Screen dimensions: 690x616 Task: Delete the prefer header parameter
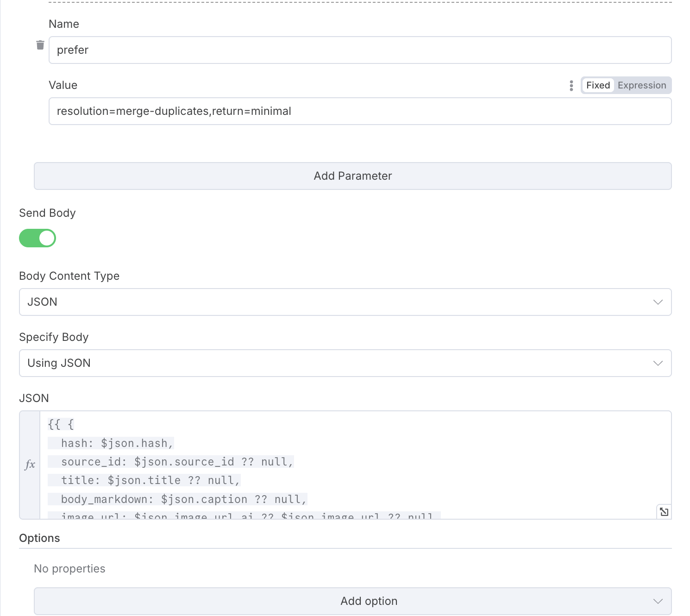click(40, 45)
